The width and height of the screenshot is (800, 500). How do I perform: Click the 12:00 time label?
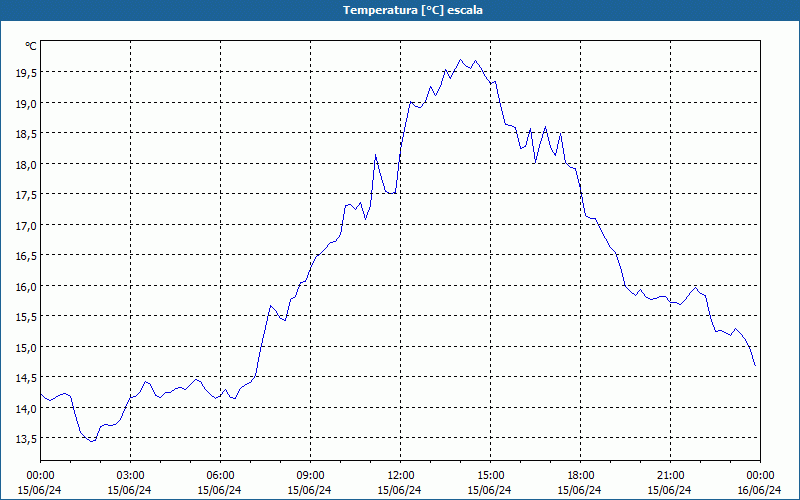401,475
